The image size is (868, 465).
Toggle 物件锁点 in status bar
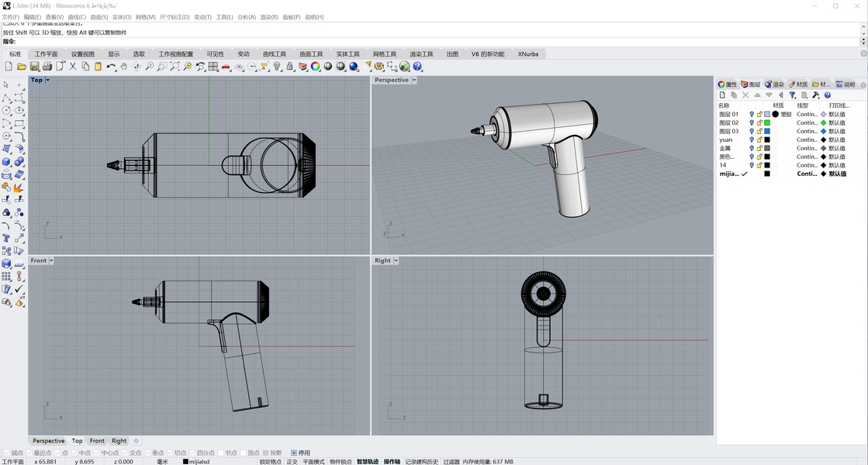[341, 462]
